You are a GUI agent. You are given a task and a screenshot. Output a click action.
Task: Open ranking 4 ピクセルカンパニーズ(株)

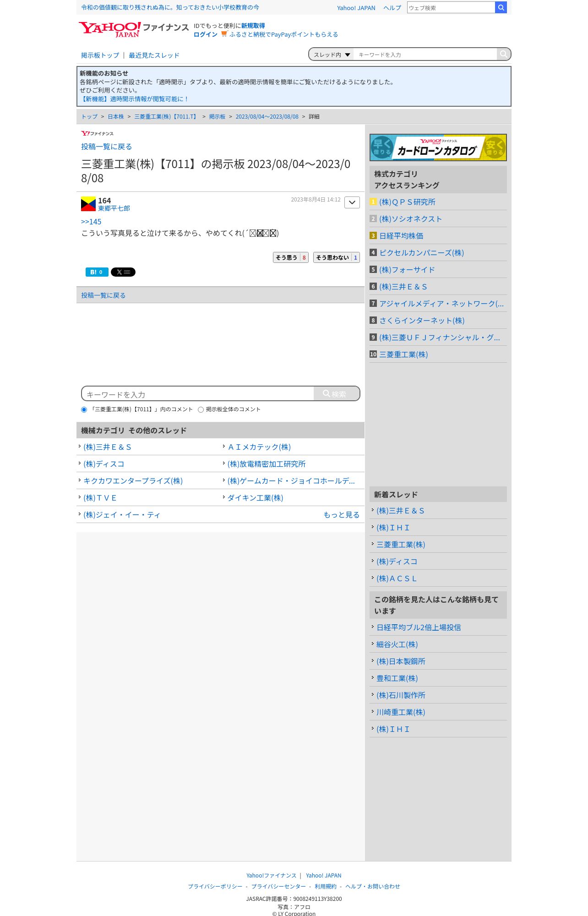(x=421, y=253)
